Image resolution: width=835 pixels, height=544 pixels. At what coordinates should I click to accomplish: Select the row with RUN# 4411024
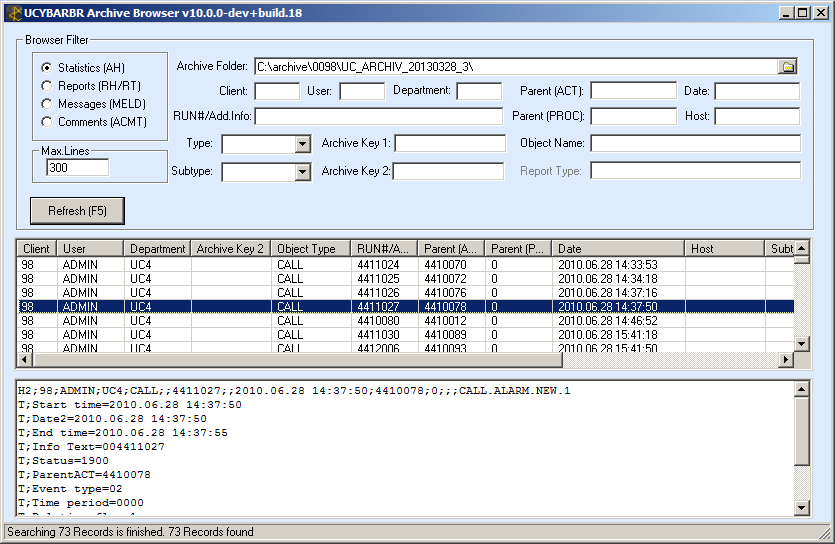pos(406,265)
